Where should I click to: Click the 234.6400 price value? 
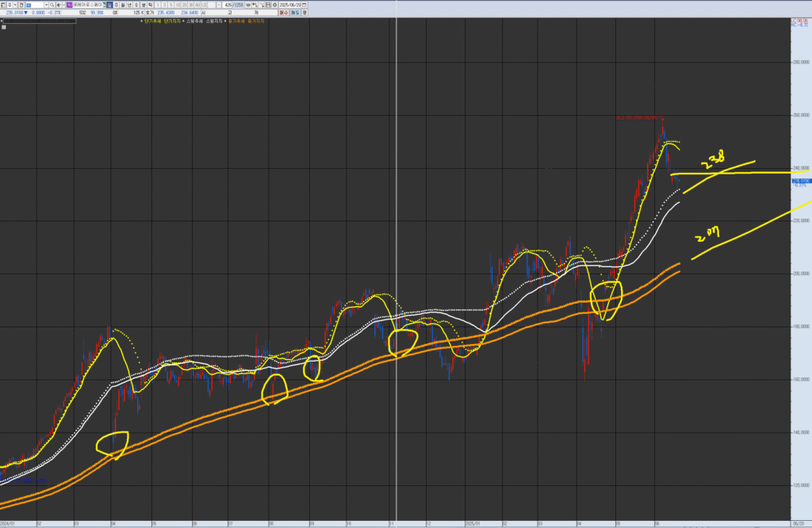click(x=190, y=13)
